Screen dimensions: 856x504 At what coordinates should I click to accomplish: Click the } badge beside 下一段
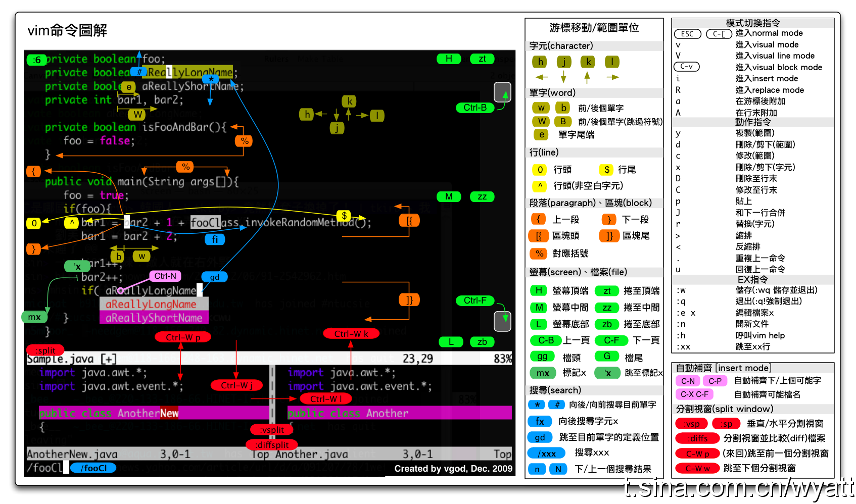[x=609, y=219]
